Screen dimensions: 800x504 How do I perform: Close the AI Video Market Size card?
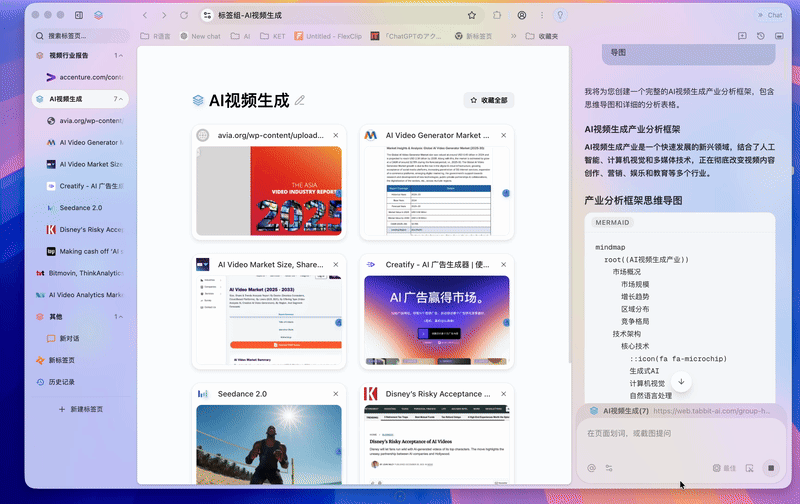[x=336, y=264]
